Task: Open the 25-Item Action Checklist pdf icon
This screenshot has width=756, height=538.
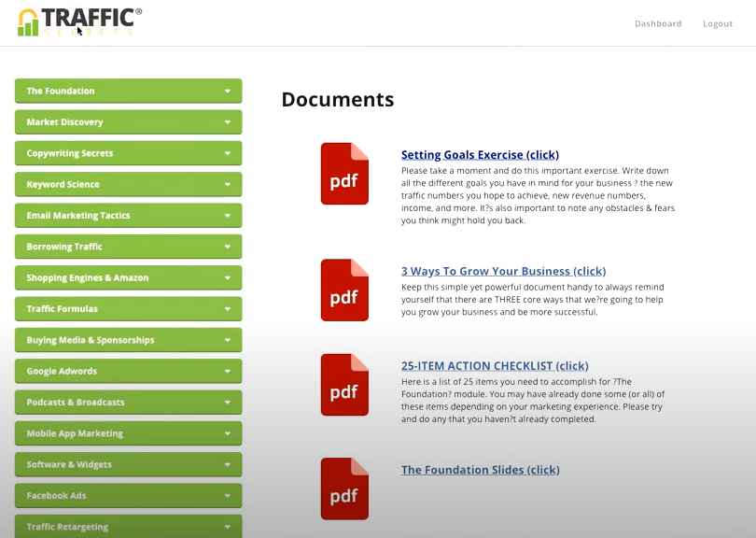Action: pos(344,385)
